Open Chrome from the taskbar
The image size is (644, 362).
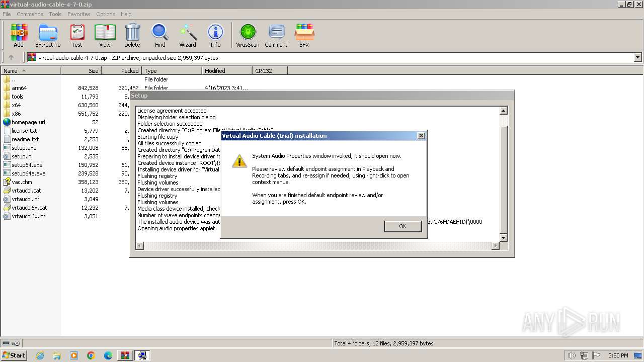(91, 355)
